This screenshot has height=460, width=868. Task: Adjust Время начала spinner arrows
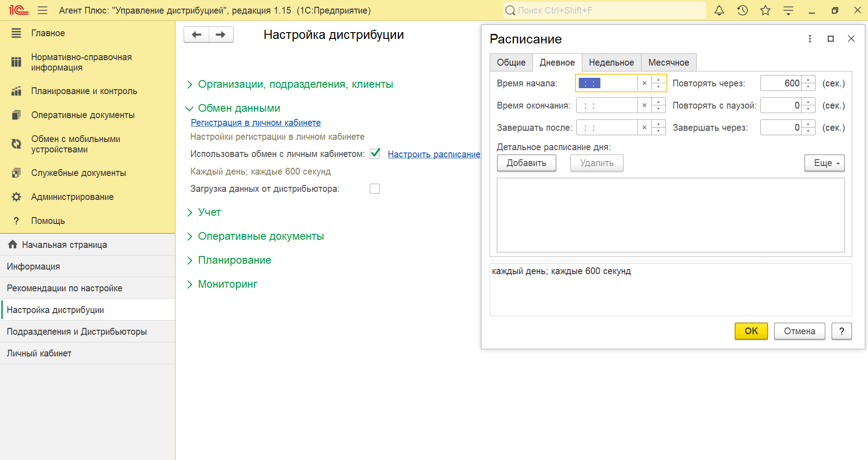click(659, 83)
